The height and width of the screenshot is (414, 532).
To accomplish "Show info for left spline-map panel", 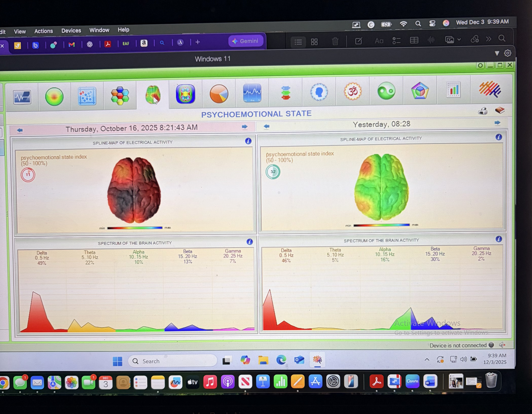I will [x=248, y=141].
